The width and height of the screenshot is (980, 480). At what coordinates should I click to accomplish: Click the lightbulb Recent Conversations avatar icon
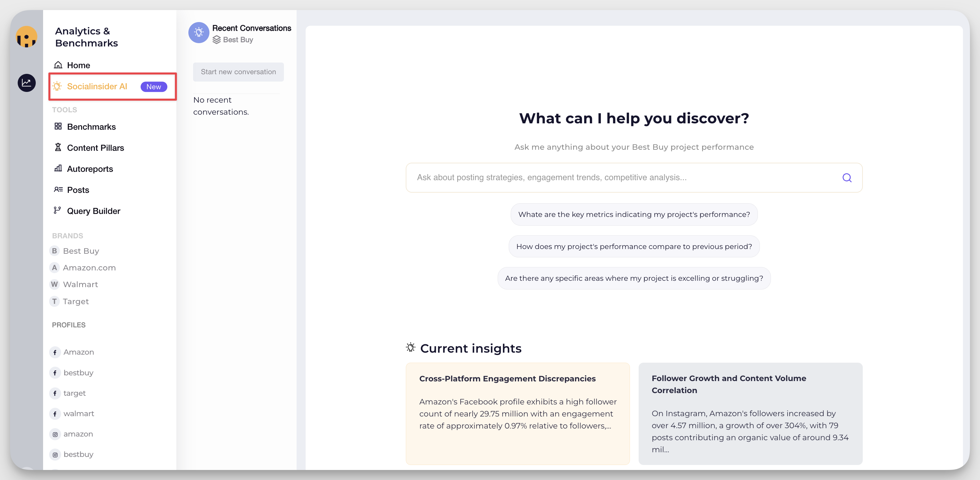(x=199, y=32)
